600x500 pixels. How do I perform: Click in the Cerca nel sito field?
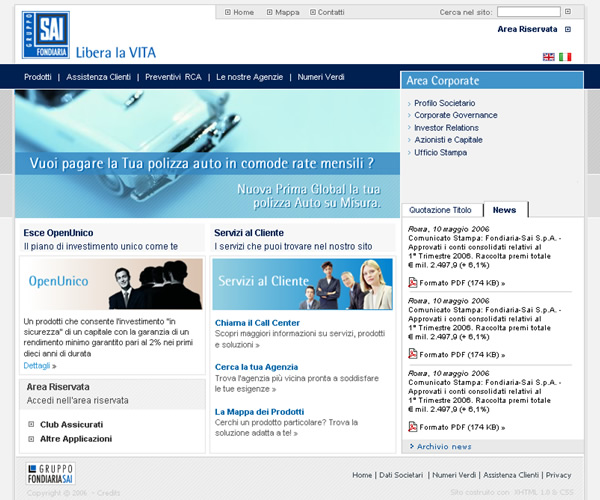pyautogui.click(x=528, y=12)
